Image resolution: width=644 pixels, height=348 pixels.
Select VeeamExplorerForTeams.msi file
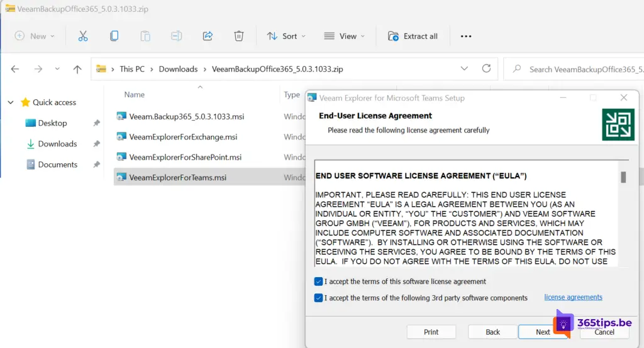click(x=177, y=177)
